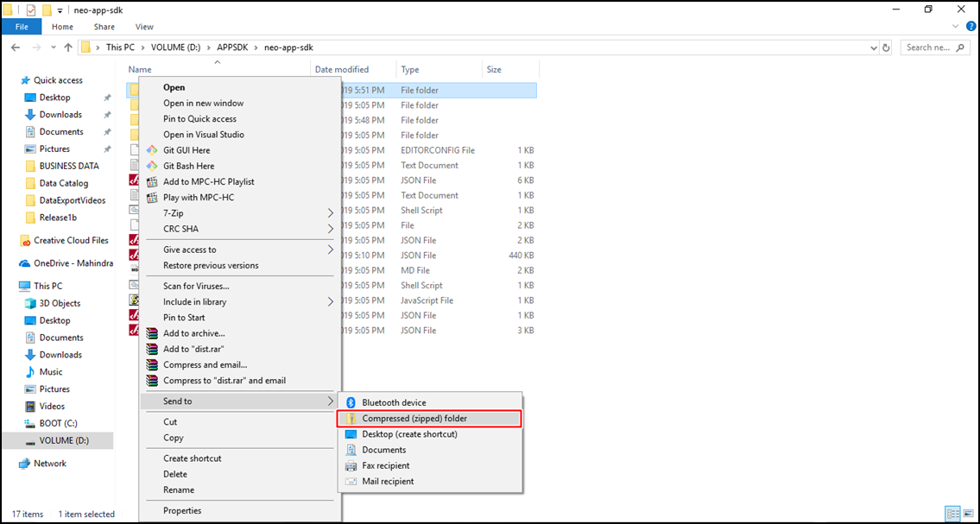Click the Refresh button next to address bar
The image size is (980, 524).
click(886, 47)
